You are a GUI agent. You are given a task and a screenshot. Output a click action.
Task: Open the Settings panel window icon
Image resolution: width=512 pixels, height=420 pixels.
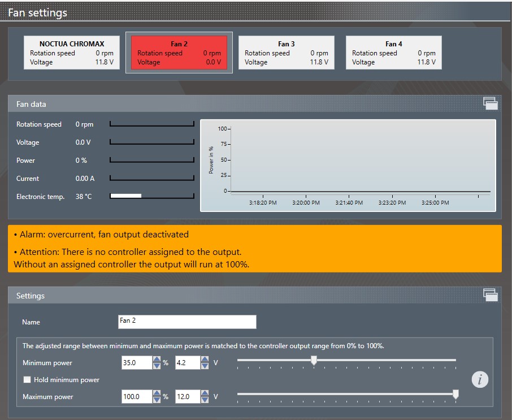click(490, 295)
